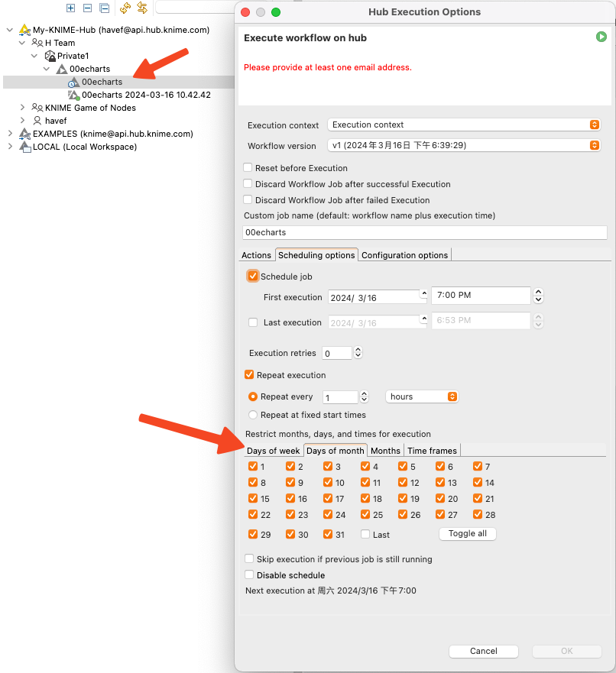This screenshot has width=616, height=673.
Task: Select Repeat at fixed start times
Action: click(253, 415)
